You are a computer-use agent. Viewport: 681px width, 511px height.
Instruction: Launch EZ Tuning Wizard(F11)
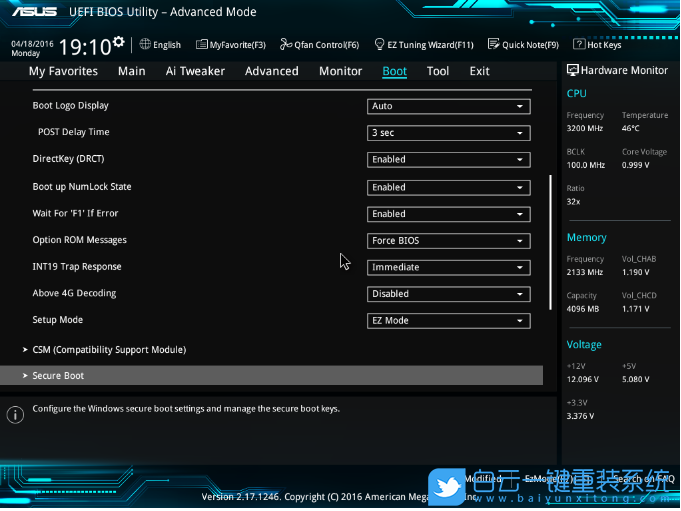(x=423, y=45)
